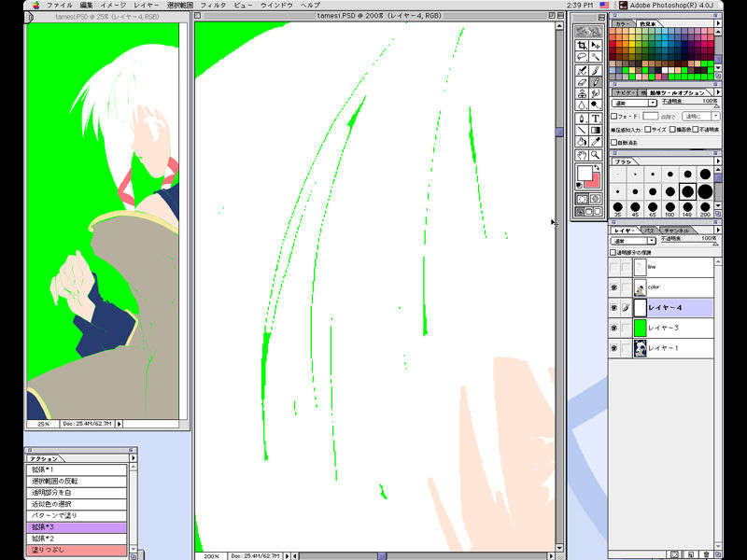Select the Move tool in the toolbox
Image resolution: width=747 pixels, height=560 pixels.
pos(596,46)
